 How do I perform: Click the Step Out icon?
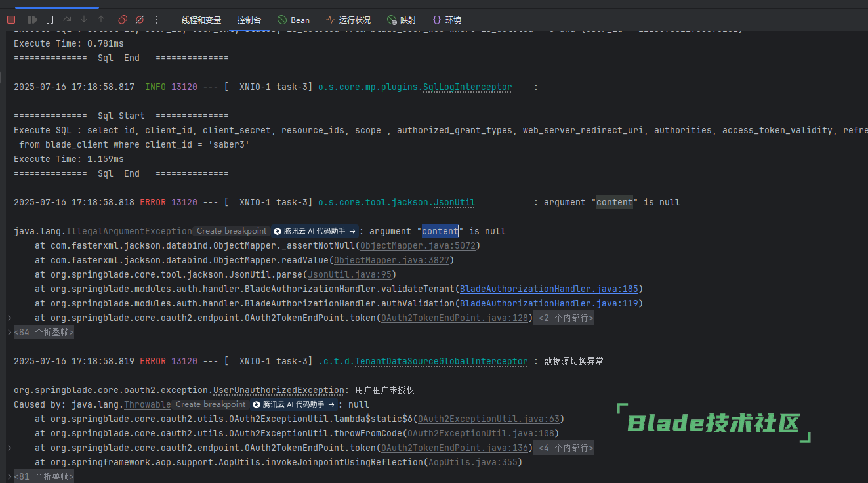101,20
